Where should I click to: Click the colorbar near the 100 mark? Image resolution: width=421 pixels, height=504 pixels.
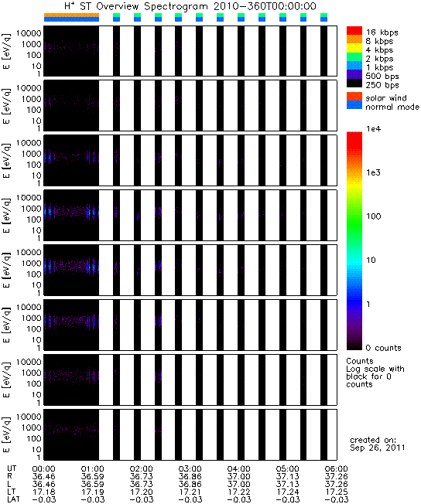click(354, 216)
